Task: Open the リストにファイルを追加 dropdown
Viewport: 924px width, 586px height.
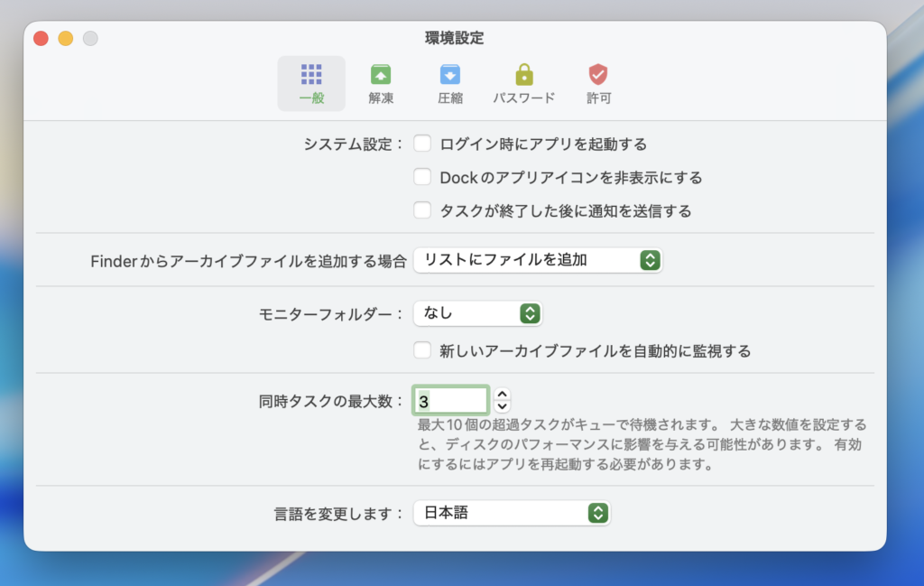Action: (x=537, y=260)
